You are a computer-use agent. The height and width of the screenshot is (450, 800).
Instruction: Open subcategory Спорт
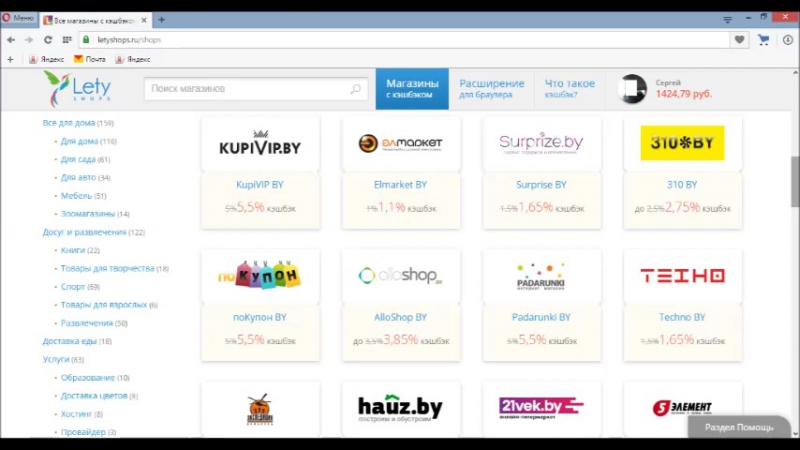(x=72, y=287)
